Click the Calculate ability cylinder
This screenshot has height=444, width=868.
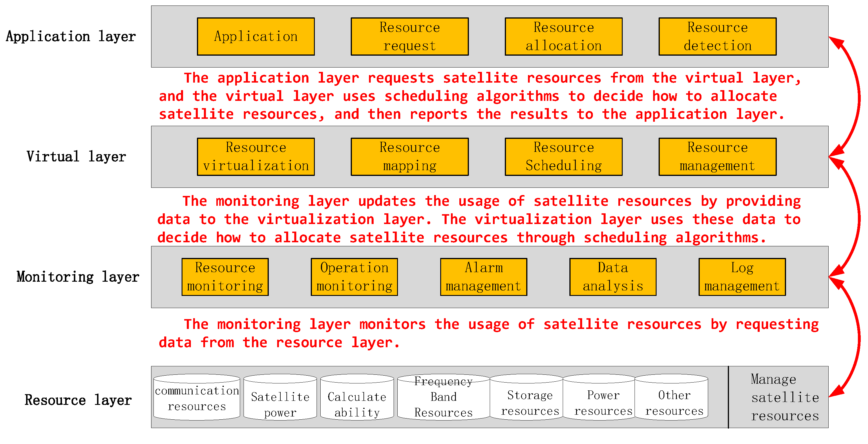(x=357, y=401)
